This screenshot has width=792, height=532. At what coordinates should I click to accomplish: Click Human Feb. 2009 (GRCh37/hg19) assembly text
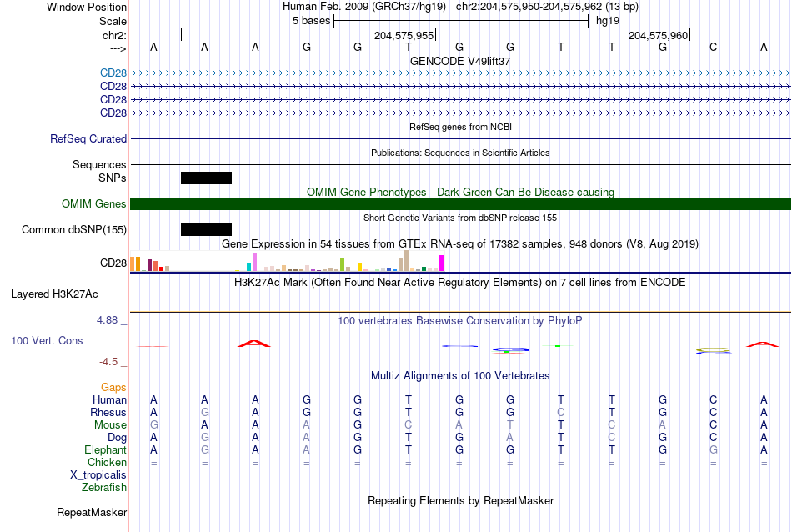[x=364, y=7]
